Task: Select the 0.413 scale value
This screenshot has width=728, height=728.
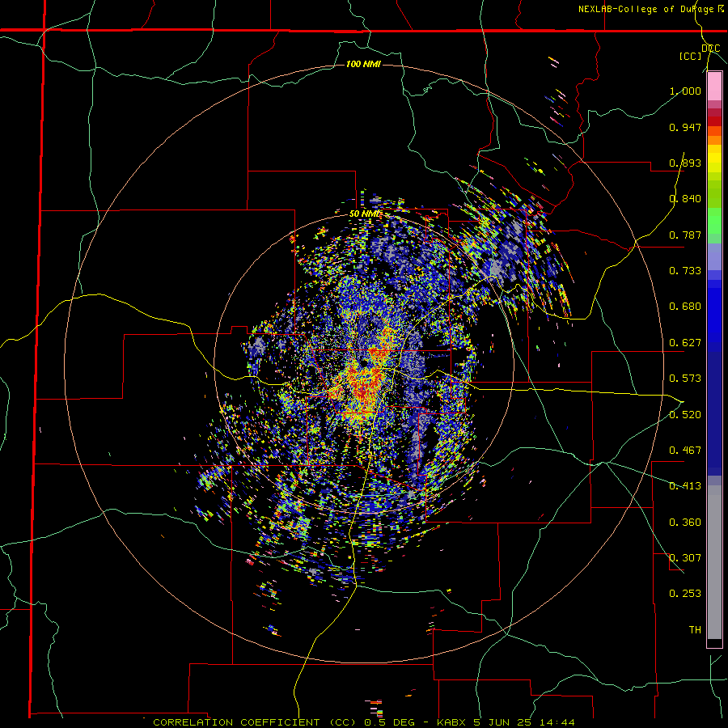Action: coord(685,486)
